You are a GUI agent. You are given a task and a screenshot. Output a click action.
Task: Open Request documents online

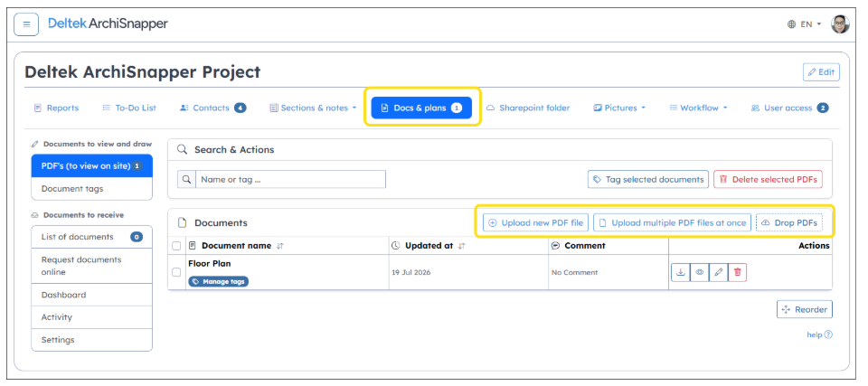[x=92, y=266]
